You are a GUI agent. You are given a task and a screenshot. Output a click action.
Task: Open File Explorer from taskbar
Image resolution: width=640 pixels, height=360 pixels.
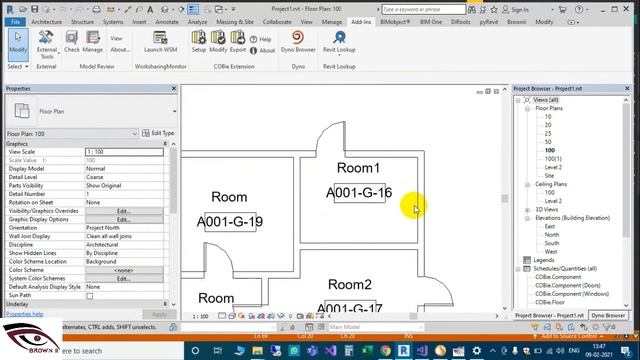(258, 350)
